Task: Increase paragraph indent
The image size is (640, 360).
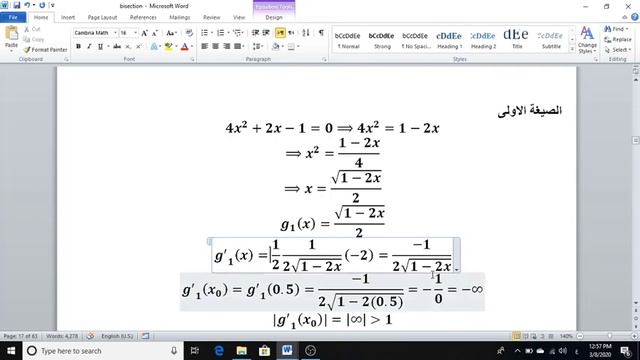Action: point(266,33)
